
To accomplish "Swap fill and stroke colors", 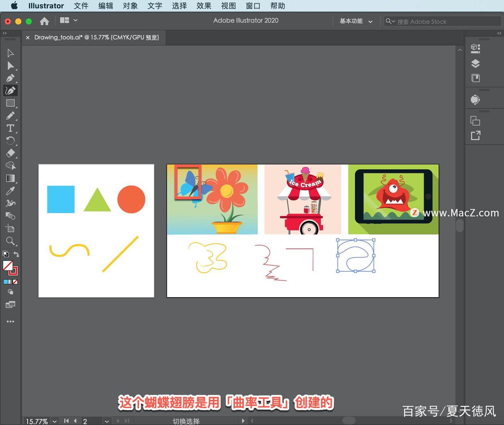I will [16, 254].
